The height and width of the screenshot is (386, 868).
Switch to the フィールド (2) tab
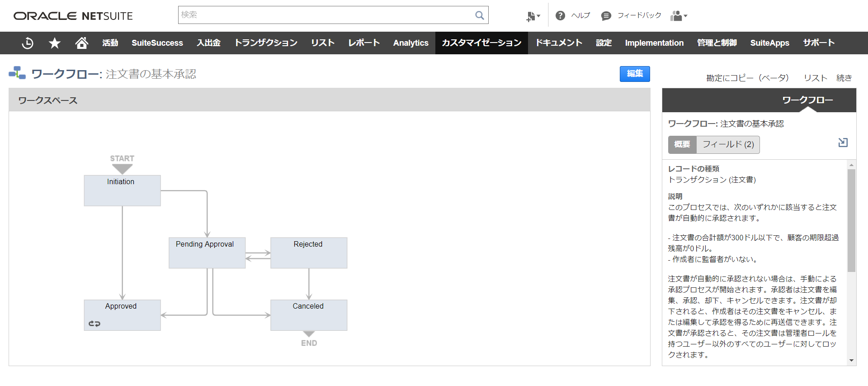(728, 144)
